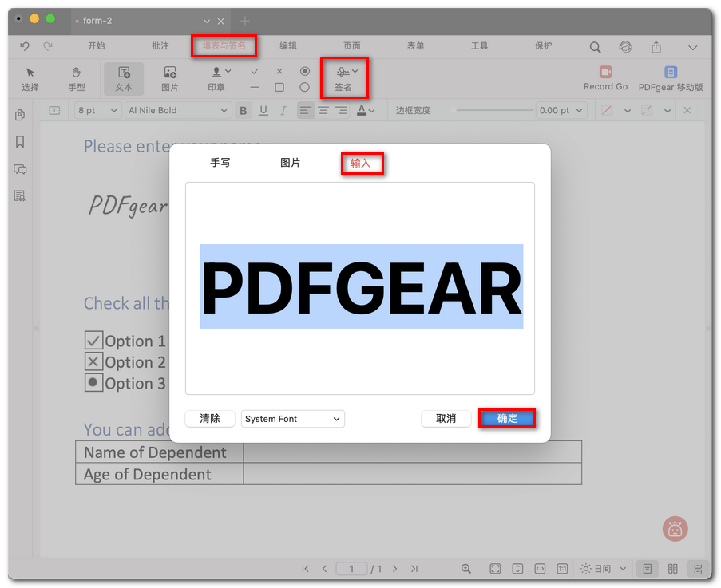This screenshot has height=588, width=721.
Task: Expand the text color dropdown
Action: [x=372, y=111]
